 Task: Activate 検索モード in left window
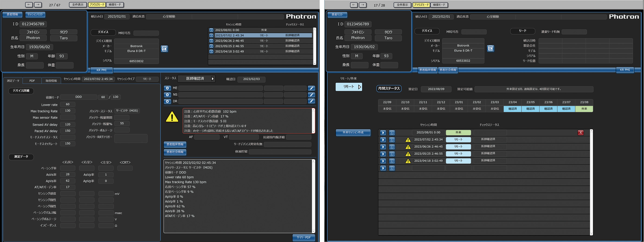coord(115,4)
